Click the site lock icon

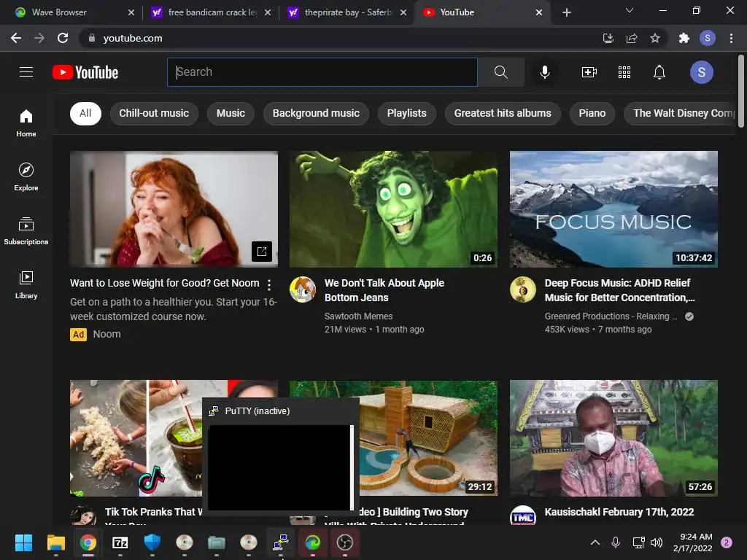click(92, 38)
